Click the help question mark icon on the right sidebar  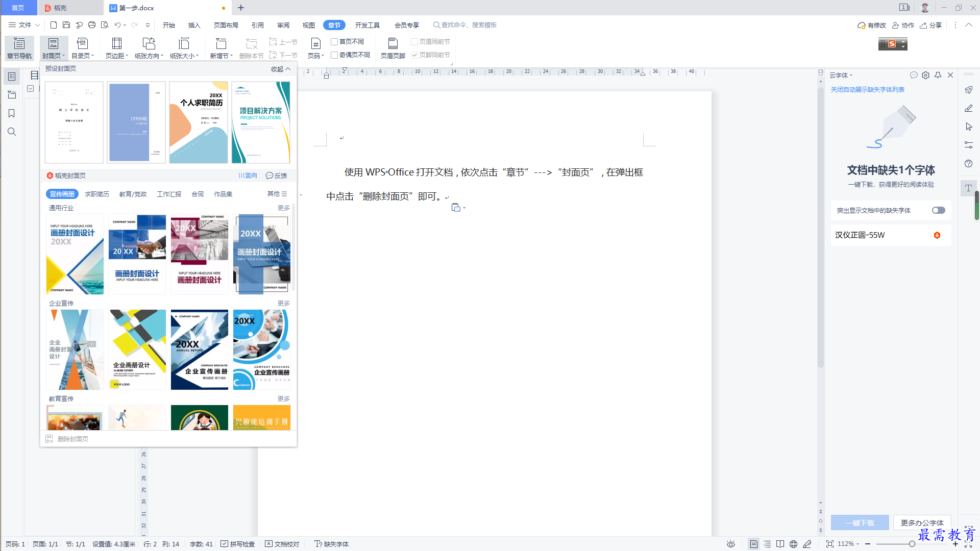968,163
